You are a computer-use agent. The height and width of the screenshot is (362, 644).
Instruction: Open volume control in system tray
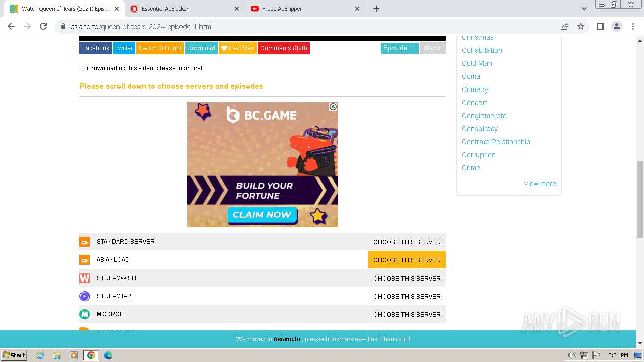point(572,355)
